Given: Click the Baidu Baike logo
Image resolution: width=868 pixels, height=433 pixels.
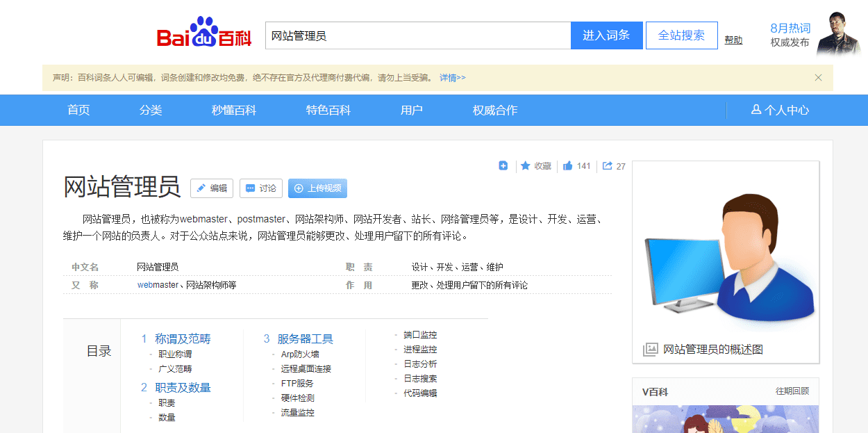Looking at the screenshot, I should click(x=204, y=33).
